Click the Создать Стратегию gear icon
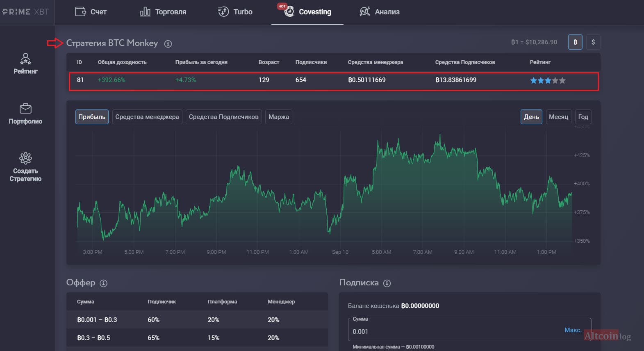 (x=25, y=158)
